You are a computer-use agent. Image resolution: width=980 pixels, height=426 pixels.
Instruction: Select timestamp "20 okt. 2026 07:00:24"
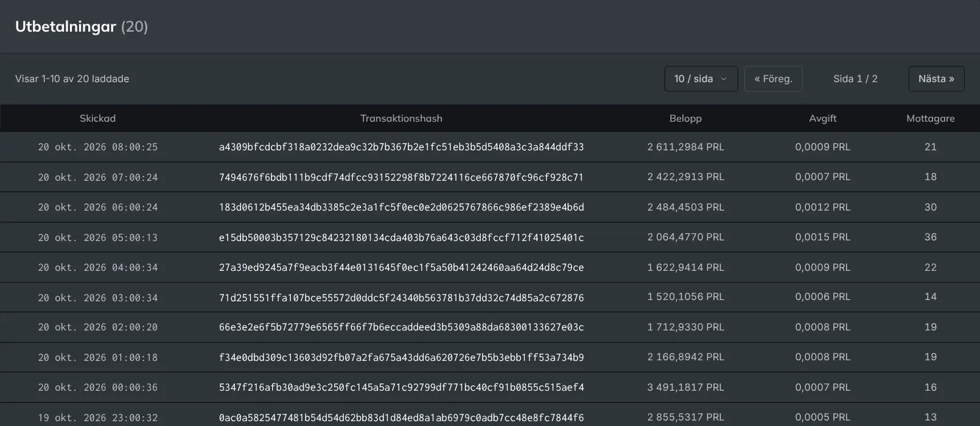tap(97, 177)
